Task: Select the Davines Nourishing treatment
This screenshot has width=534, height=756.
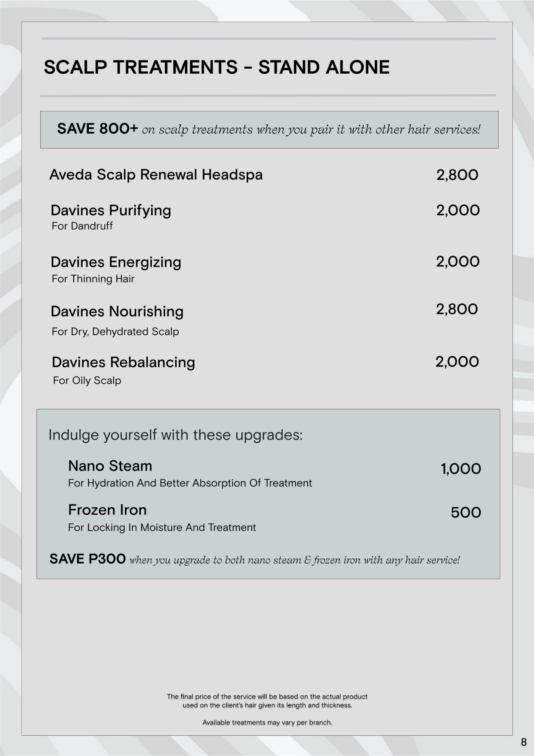Action: pos(117,311)
